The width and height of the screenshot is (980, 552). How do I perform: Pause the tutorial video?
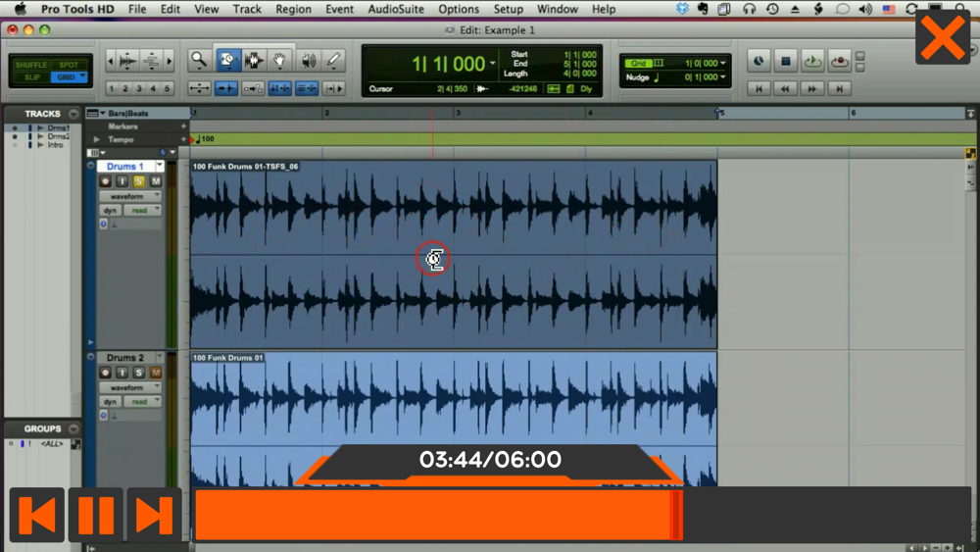[x=96, y=515]
